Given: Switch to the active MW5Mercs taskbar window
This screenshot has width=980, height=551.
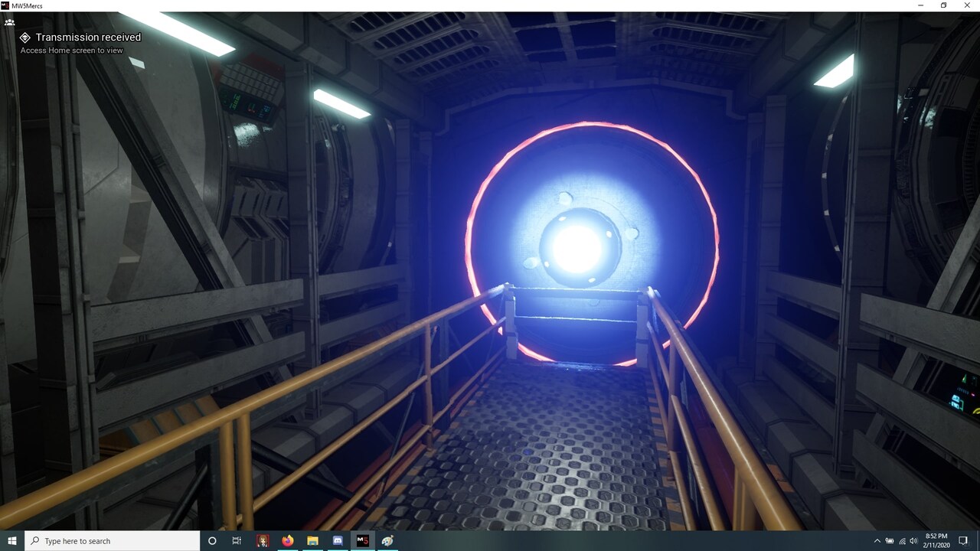Looking at the screenshot, I should pos(361,541).
